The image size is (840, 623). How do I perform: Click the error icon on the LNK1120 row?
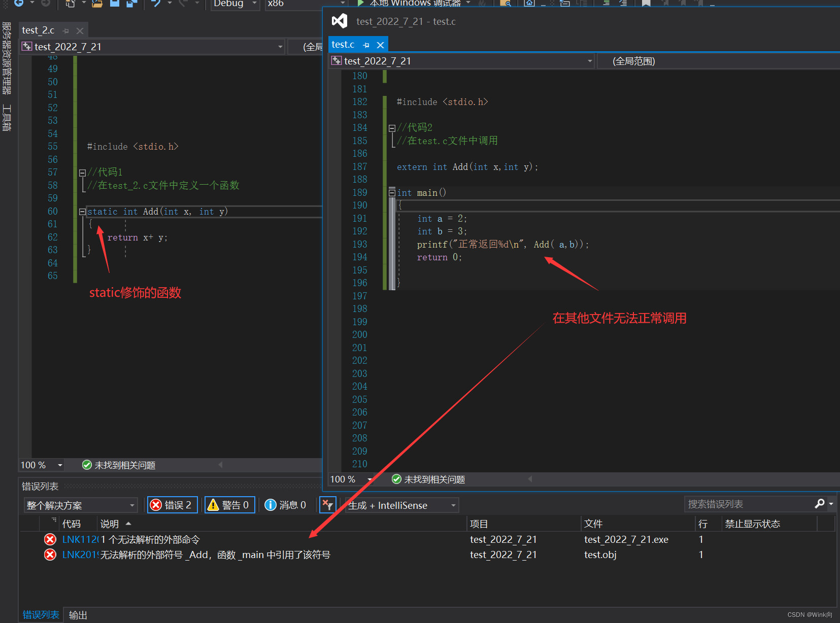tap(50, 539)
